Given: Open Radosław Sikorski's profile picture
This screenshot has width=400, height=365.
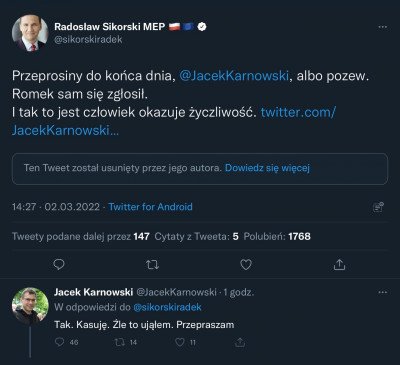Looking at the screenshot, I should coord(30,33).
